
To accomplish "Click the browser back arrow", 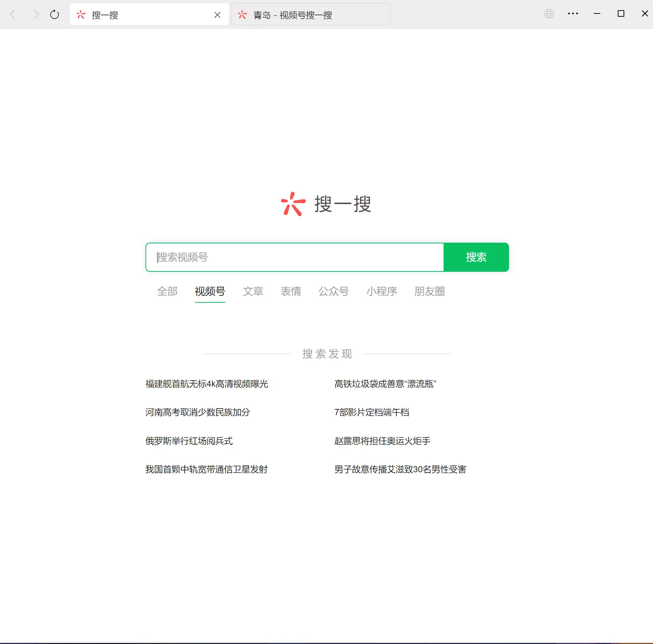I will (x=12, y=15).
